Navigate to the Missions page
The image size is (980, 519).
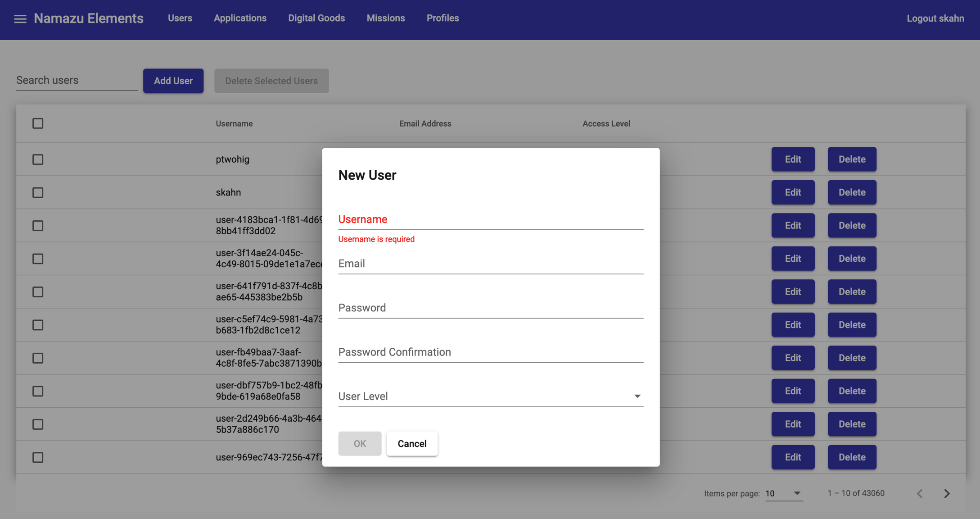[x=386, y=18]
